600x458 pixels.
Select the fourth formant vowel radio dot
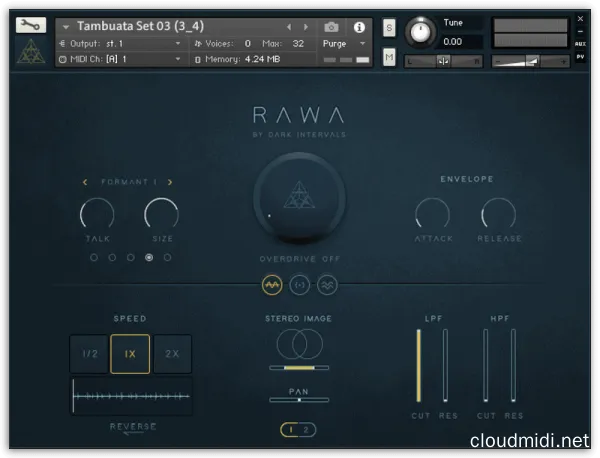(149, 258)
